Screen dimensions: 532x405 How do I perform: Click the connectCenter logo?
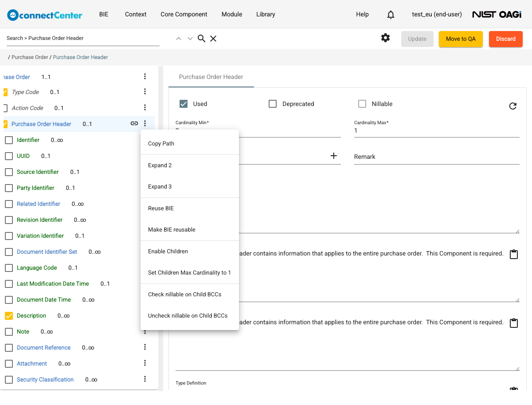tap(45, 15)
